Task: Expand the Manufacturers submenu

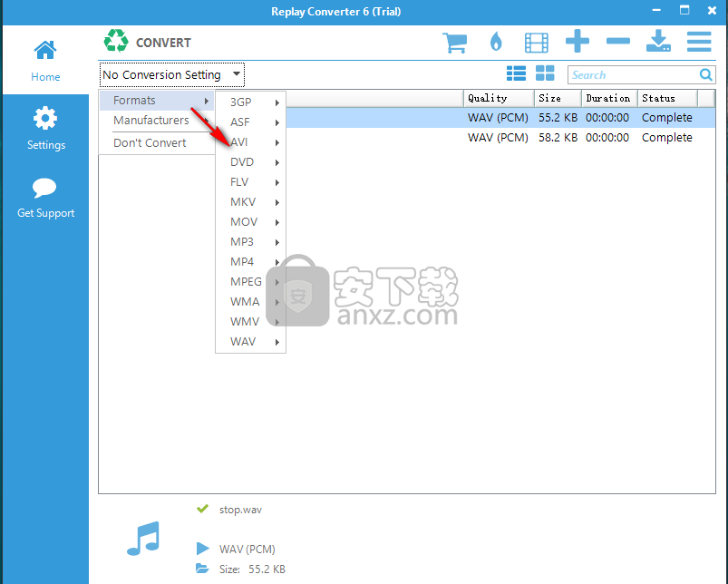Action: [x=157, y=121]
